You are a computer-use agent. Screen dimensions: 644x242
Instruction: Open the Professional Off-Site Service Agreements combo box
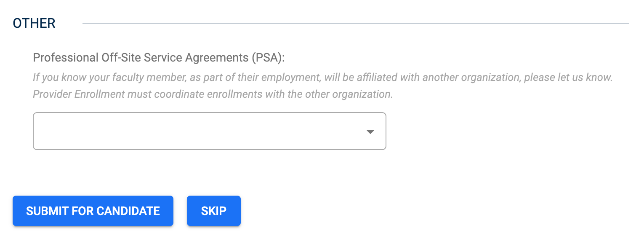(209, 131)
